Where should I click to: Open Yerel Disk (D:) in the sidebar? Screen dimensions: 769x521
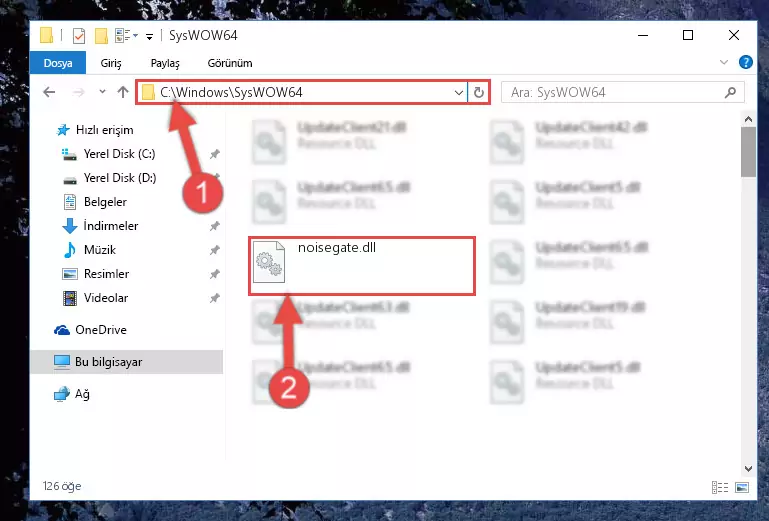point(120,178)
